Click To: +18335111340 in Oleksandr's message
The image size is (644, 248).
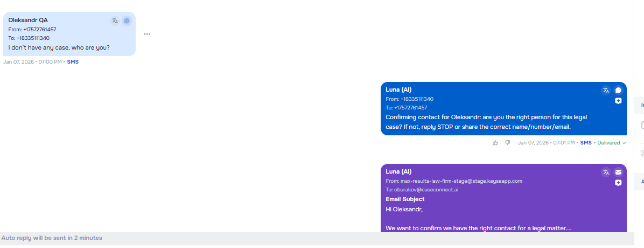tap(29, 38)
